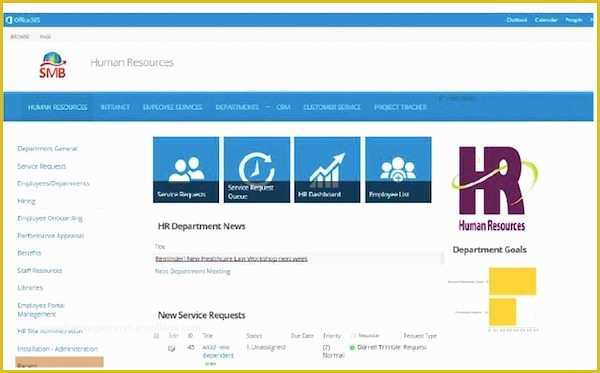Screen dimensions: 600x373
Task: Switch to the Browse ribbon tab
Action: click(20, 37)
